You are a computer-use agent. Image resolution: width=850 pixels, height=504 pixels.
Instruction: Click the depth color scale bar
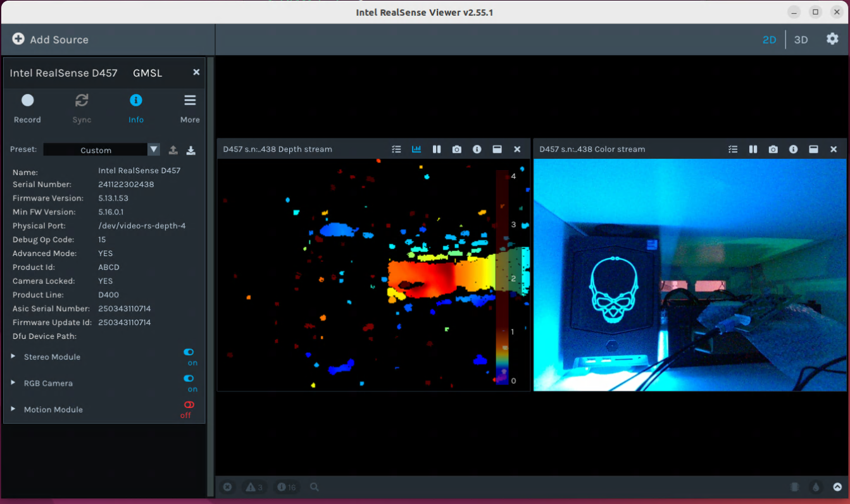click(502, 277)
